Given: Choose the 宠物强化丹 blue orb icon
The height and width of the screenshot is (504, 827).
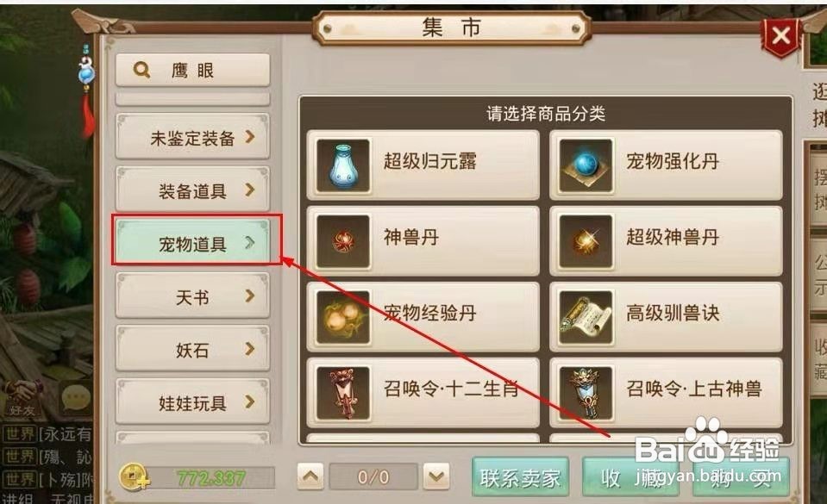Looking at the screenshot, I should coord(586,165).
